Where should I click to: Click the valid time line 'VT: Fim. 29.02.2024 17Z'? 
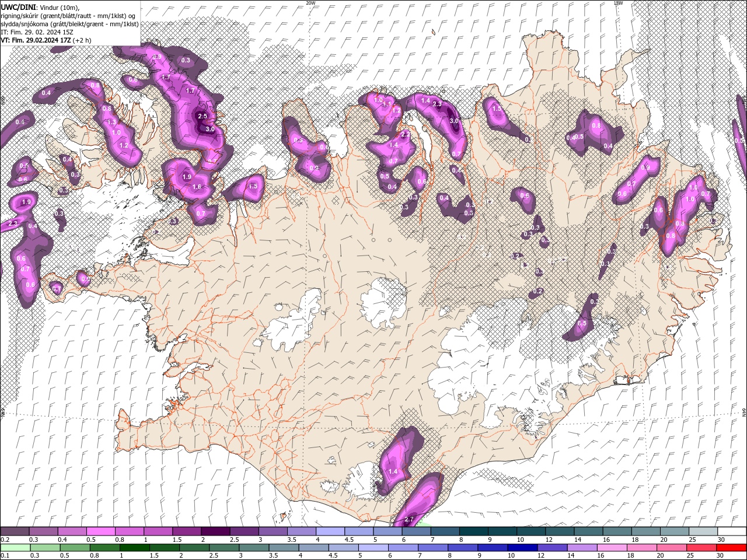36,40
